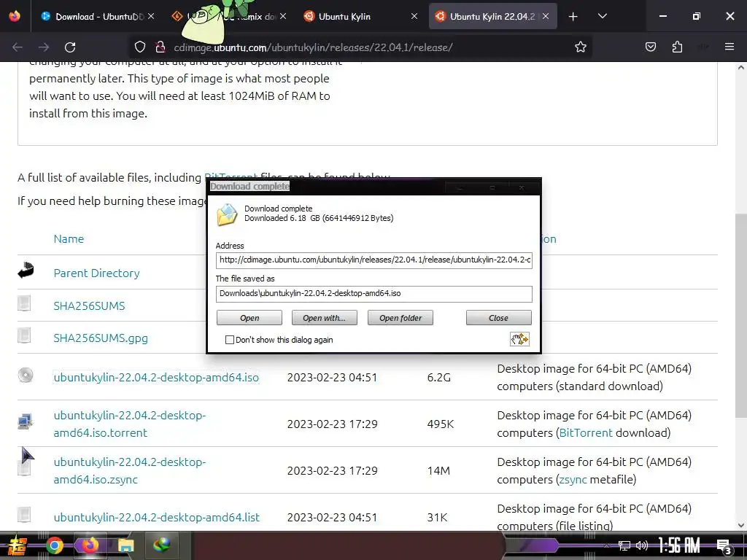Reload the current page
This screenshot has height=560, width=747.
click(70, 47)
